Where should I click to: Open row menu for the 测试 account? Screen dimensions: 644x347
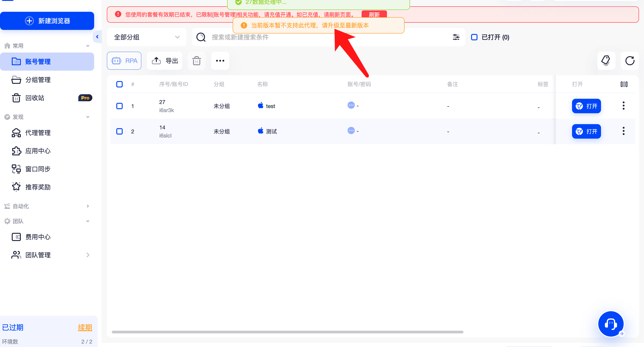pyautogui.click(x=623, y=131)
